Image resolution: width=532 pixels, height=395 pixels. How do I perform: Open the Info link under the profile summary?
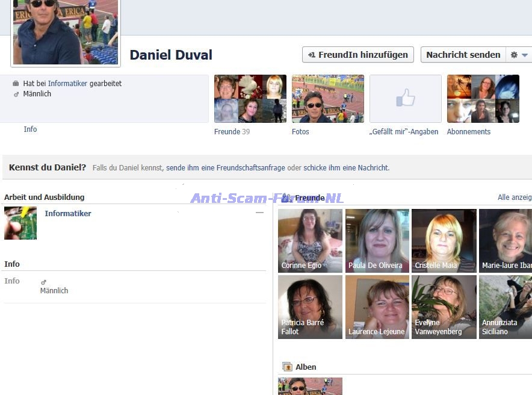[x=30, y=129]
